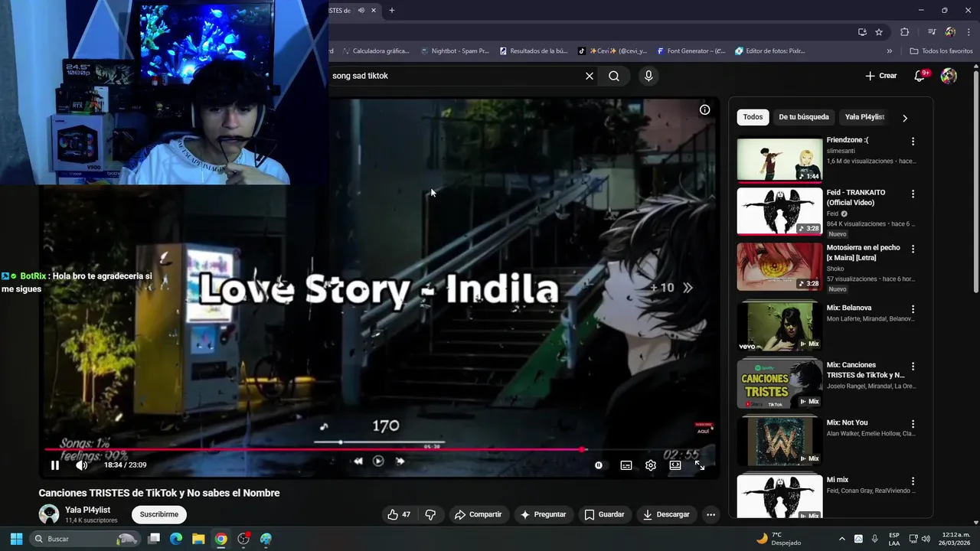This screenshot has width=980, height=551.
Task: Open options for Mix: Not You
Action: pos(913,424)
